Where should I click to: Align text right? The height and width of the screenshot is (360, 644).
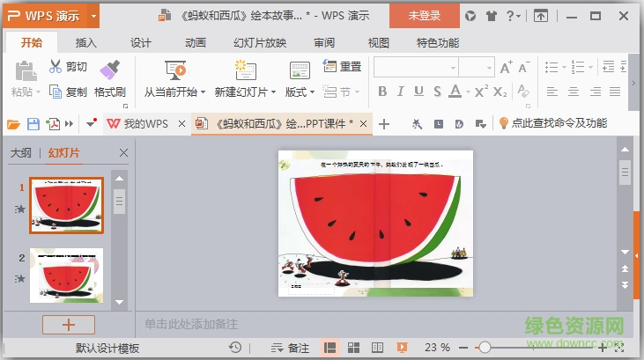tap(596, 92)
